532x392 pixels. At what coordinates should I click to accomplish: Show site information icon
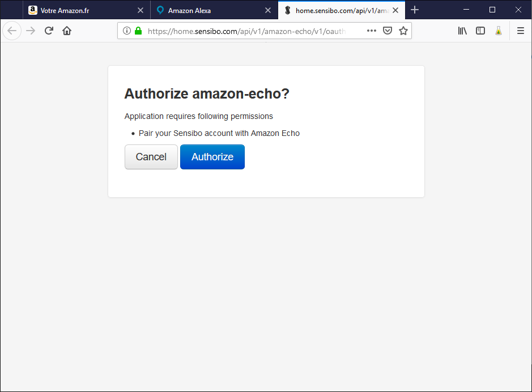click(126, 31)
